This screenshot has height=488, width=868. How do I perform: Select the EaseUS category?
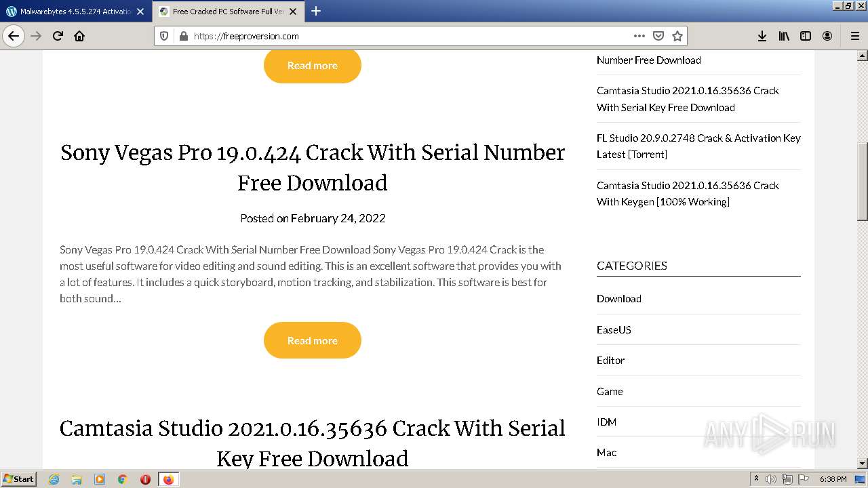pyautogui.click(x=614, y=329)
